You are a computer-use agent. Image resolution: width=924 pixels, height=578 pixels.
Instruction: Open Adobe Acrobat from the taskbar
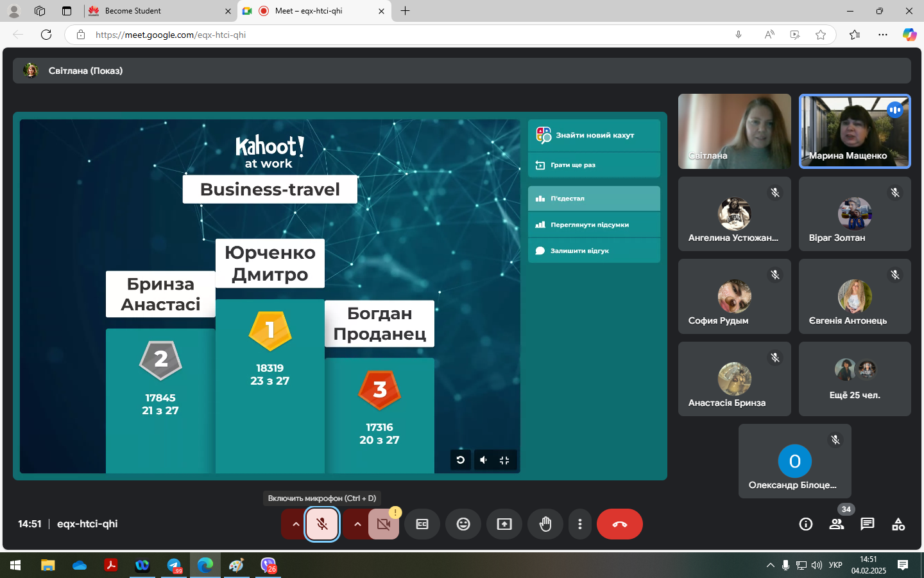pos(111,565)
